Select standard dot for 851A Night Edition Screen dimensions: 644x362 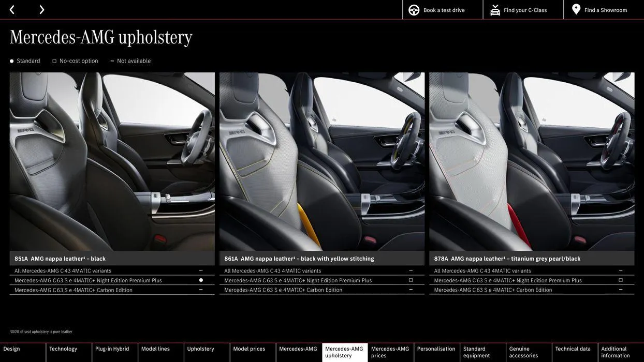point(201,280)
